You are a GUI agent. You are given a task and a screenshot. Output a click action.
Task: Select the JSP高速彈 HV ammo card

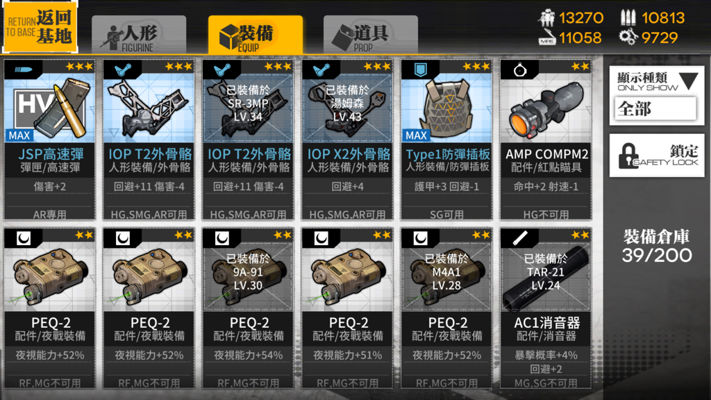click(50, 140)
